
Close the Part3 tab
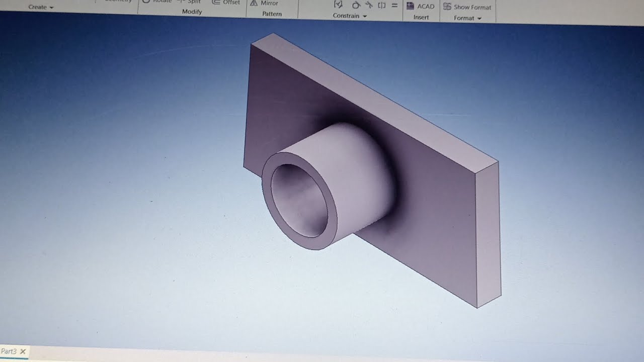click(23, 351)
